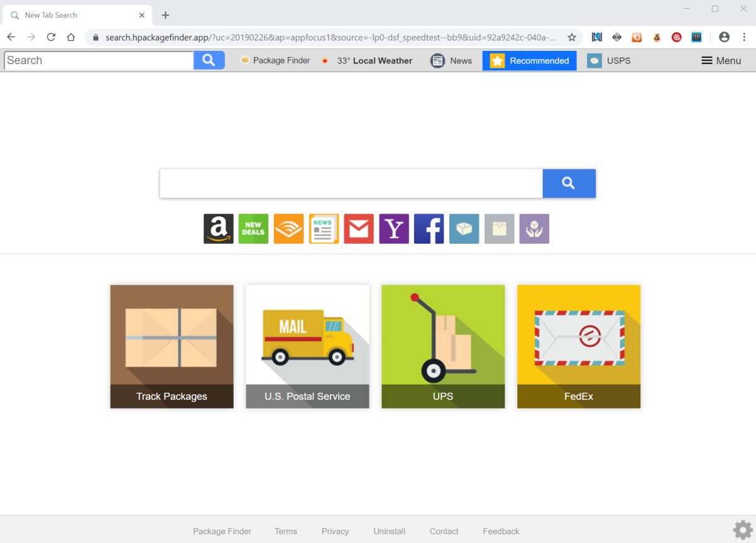
Task: Open the gray package icon
Action: pyautogui.click(x=500, y=229)
